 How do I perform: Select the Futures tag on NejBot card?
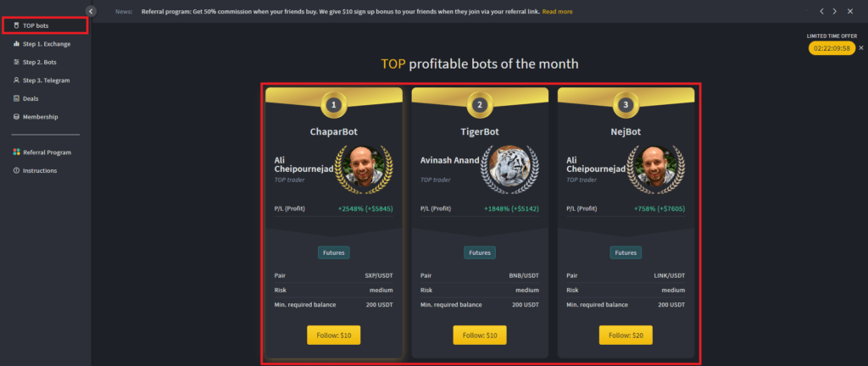(x=626, y=252)
